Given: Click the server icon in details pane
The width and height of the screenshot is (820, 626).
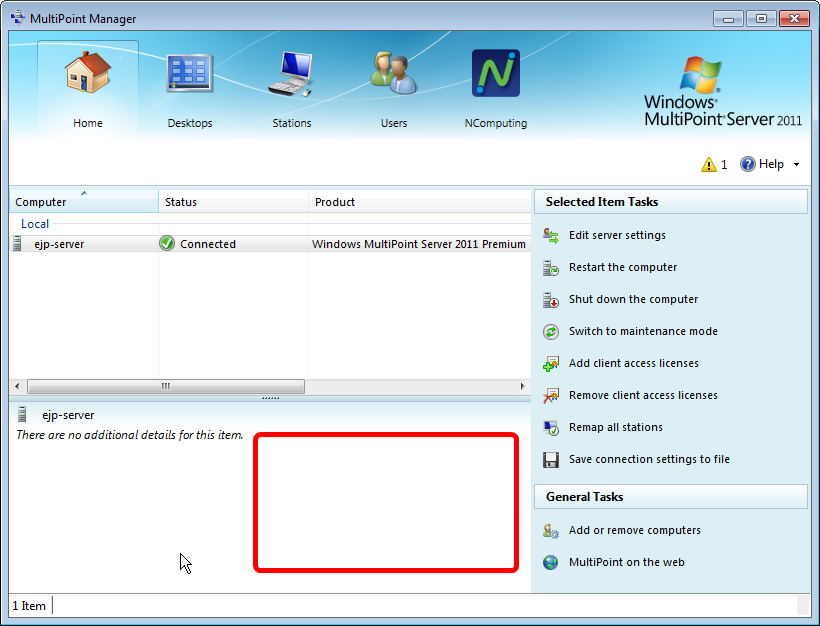Looking at the screenshot, I should click(22, 414).
